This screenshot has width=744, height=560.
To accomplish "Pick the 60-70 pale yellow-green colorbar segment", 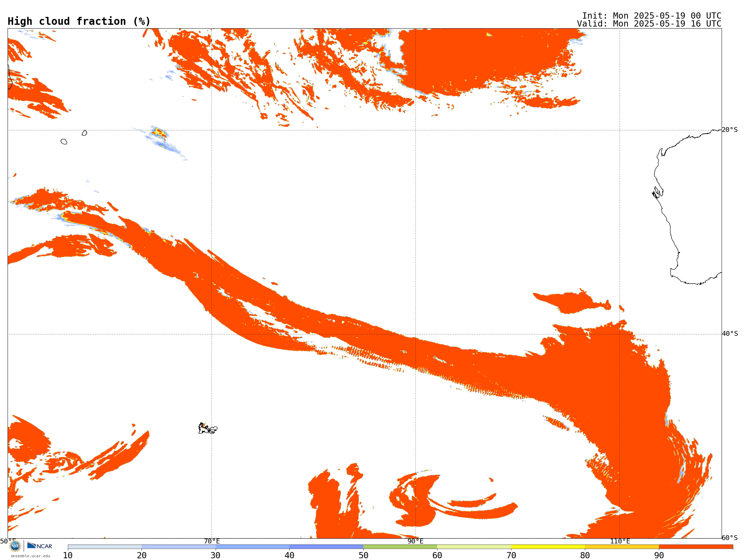I will pos(474,547).
